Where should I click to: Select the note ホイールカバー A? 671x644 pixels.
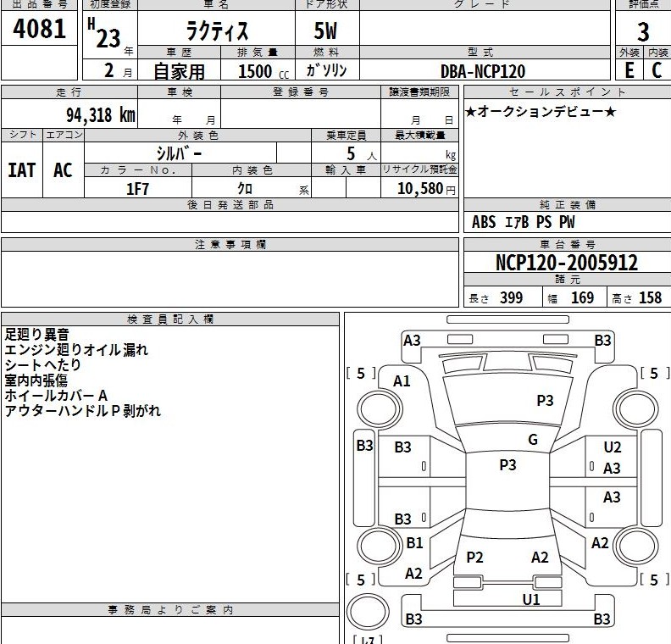coord(56,396)
